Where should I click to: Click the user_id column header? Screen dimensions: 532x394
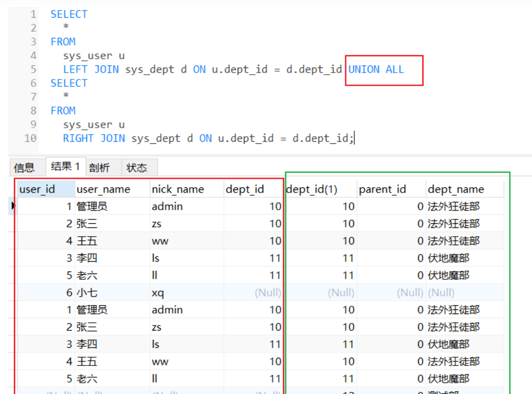[x=46, y=189]
